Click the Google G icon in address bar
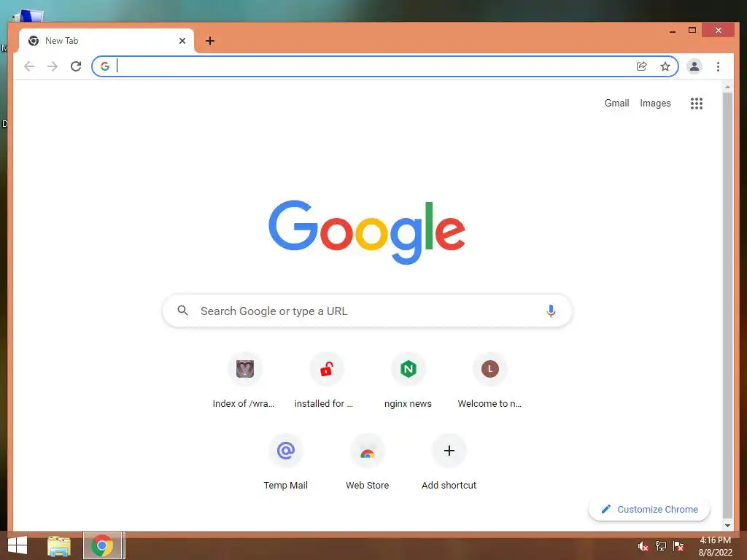Screen dimensions: 747x560 tap(105, 66)
